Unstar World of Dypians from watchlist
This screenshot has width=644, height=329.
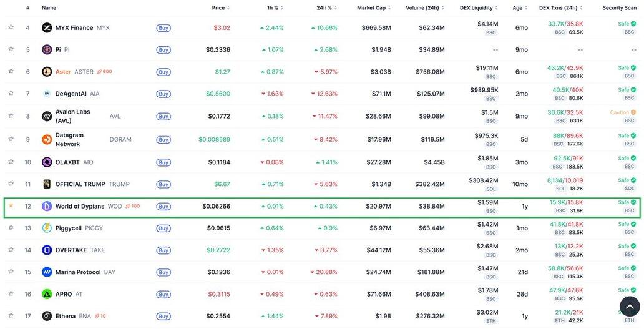coord(11,205)
